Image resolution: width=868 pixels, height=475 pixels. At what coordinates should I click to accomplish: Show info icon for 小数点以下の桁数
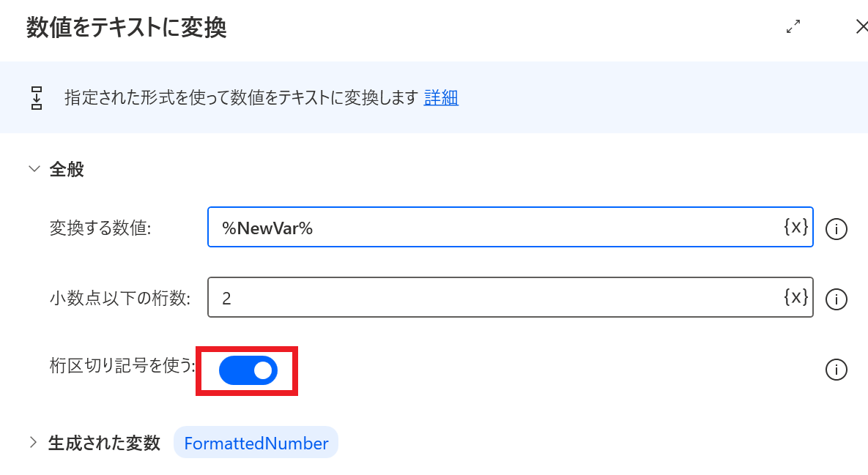click(x=836, y=299)
